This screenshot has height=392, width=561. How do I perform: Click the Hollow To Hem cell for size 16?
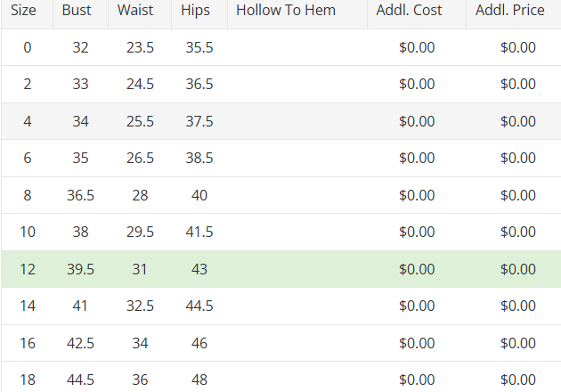coord(297,343)
